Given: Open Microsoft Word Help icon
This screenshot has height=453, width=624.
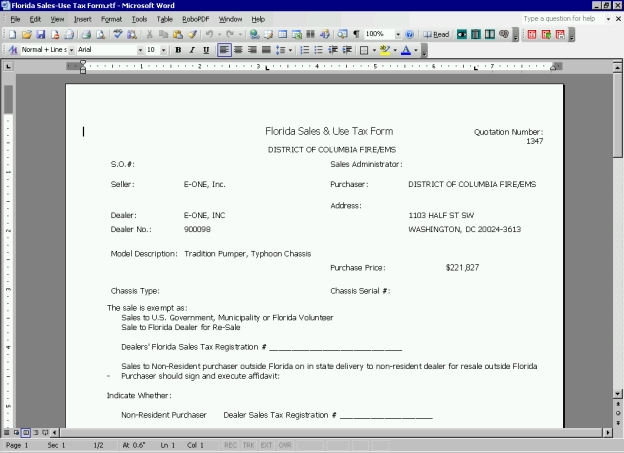Looking at the screenshot, I should pos(409,35).
